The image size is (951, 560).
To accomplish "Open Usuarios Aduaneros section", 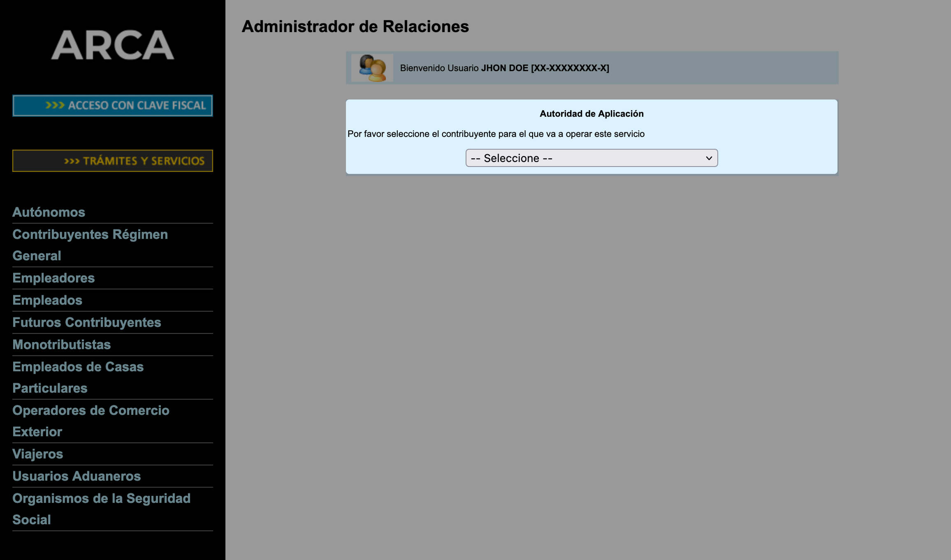I will [77, 476].
